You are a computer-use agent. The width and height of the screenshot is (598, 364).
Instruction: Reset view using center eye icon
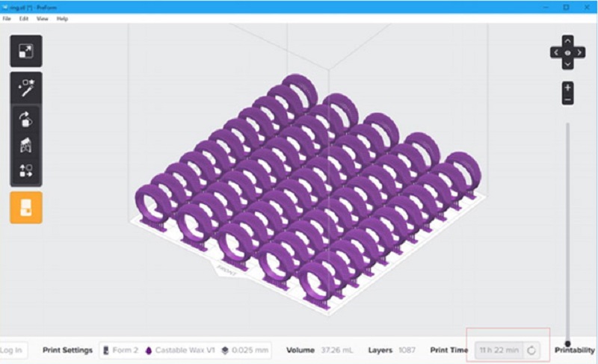point(568,53)
